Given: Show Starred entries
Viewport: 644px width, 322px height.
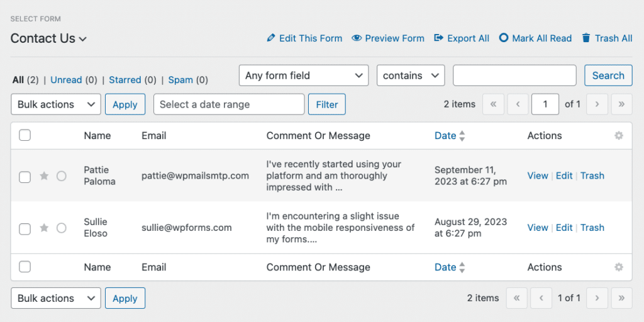Looking at the screenshot, I should [x=125, y=80].
